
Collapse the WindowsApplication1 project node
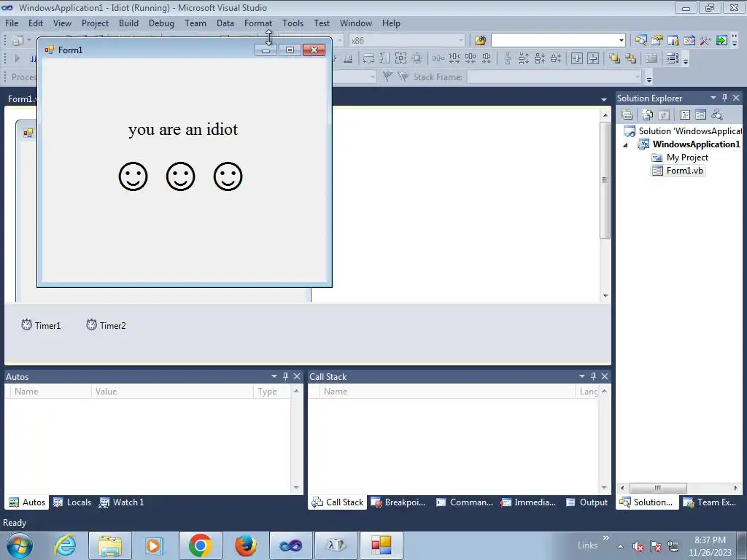click(625, 145)
